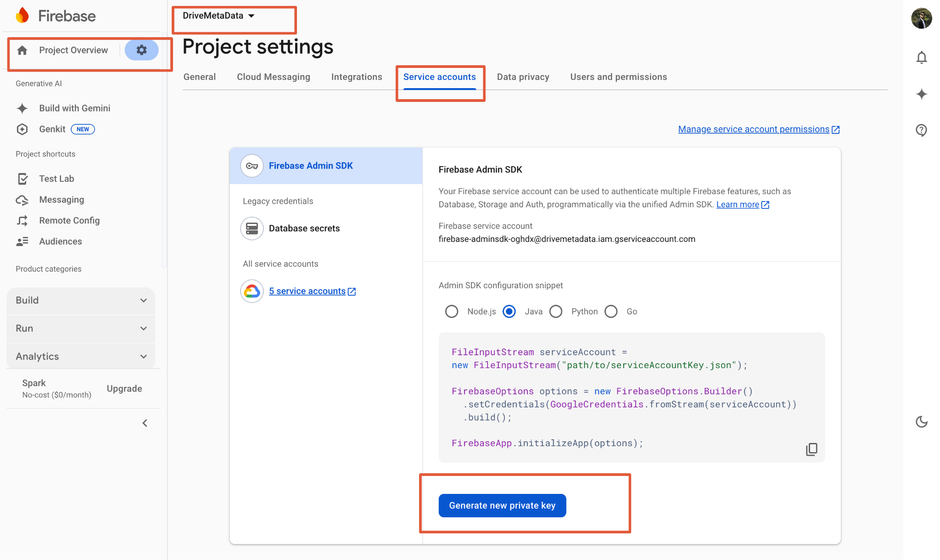Click the FirebaseApp.initializeApp code line
The image size is (940, 560).
tap(547, 443)
